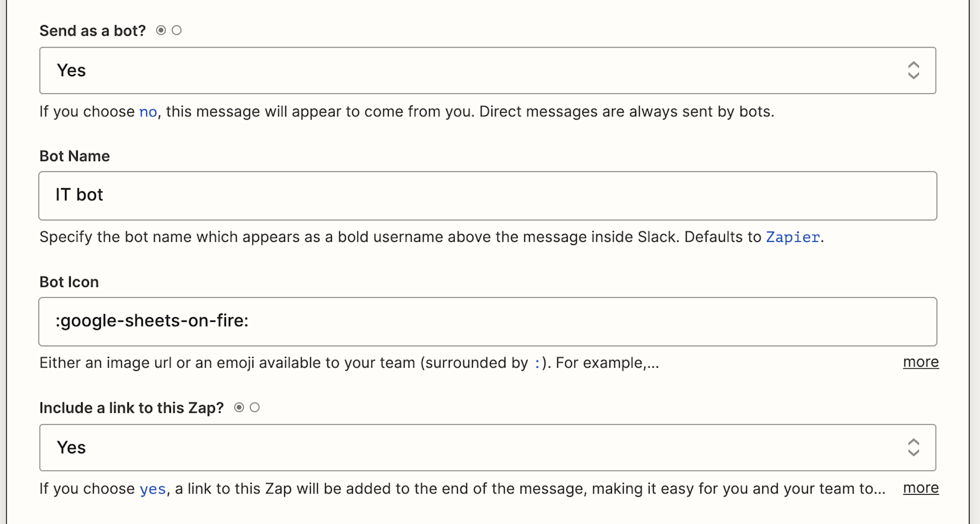Select first radio beside Include a link to this Zap
Screen dimensions: 980x524
[x=239, y=407]
